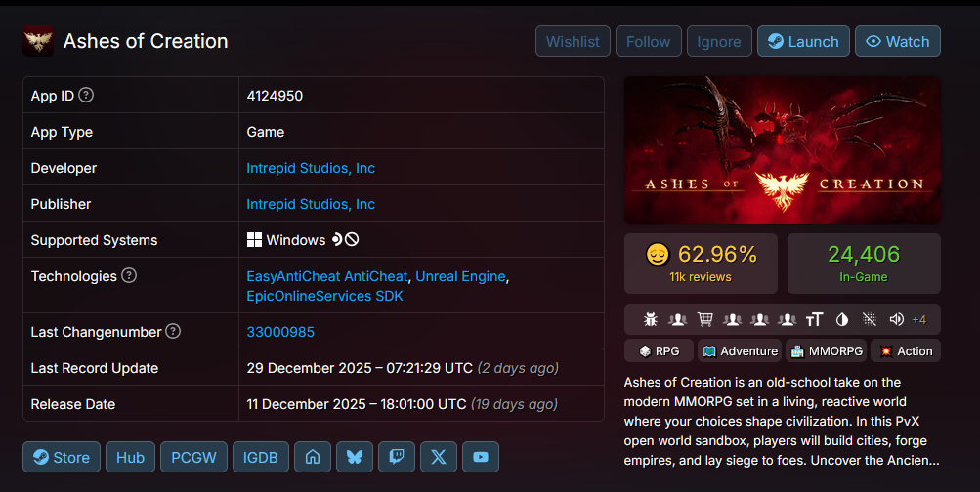Screen dimensions: 980x492
Task: Open EasyAntiCheat AntiCheat technology link
Action: pos(327,276)
